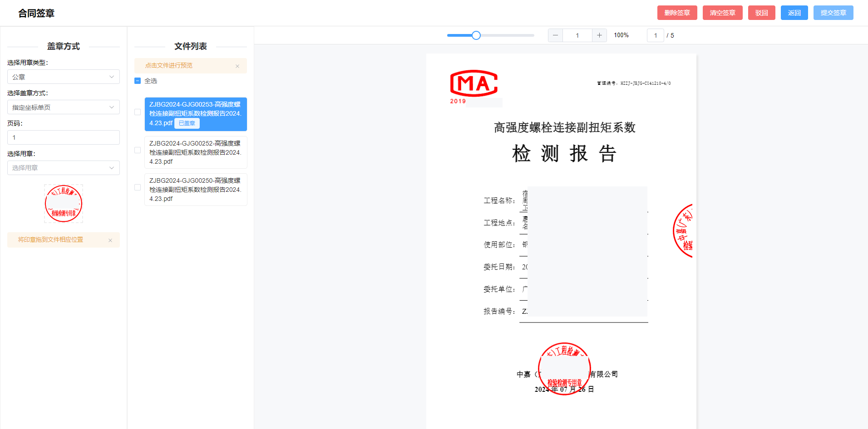Open the 盖章方式 dropdown showing 指定坐标单页
Screen dimensions: 868x429
[x=63, y=107]
